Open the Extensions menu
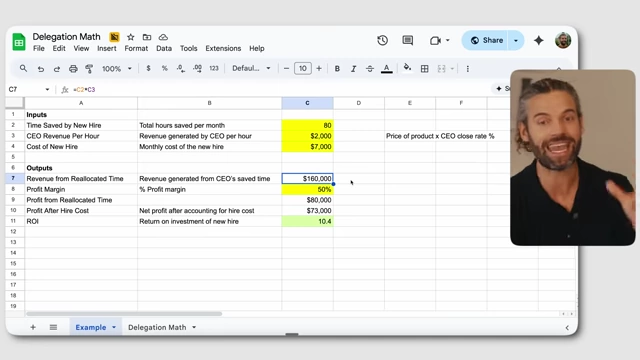This screenshot has height=360, width=640. tap(223, 48)
